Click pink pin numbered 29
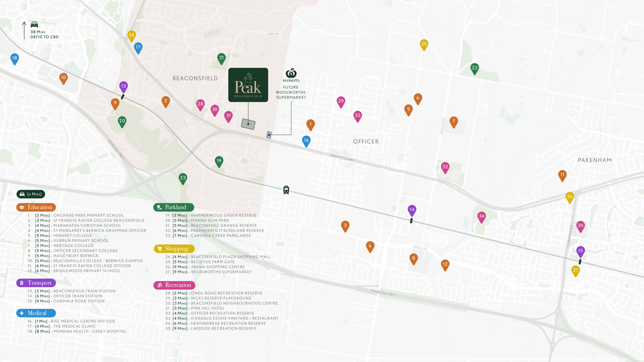Screen dimensions: 644x362 341,102
